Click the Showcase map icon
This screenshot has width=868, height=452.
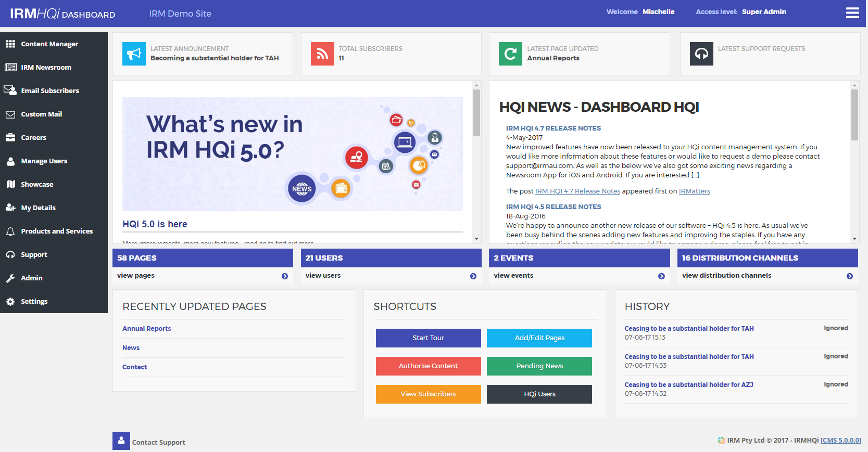(10, 184)
